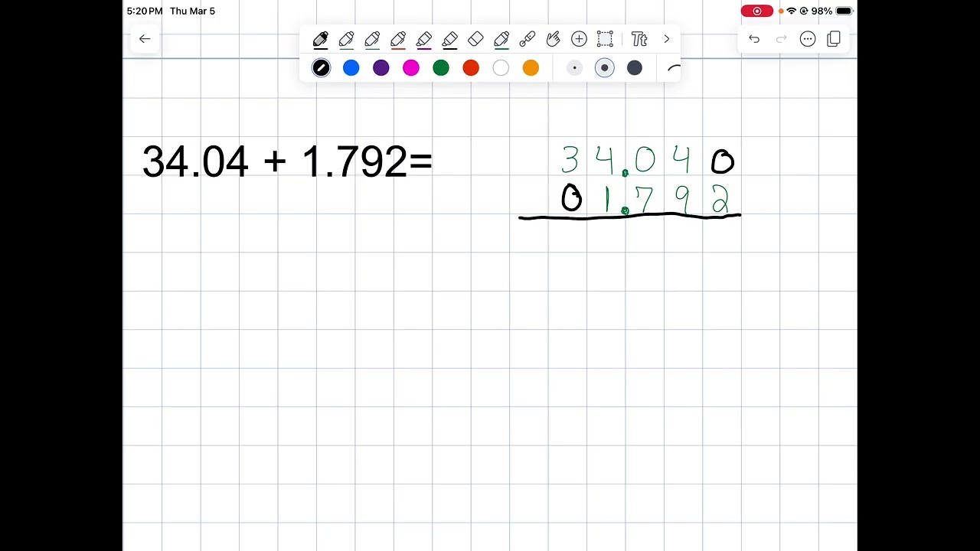Select the eraser tool
The image size is (980, 551).
coord(475,39)
